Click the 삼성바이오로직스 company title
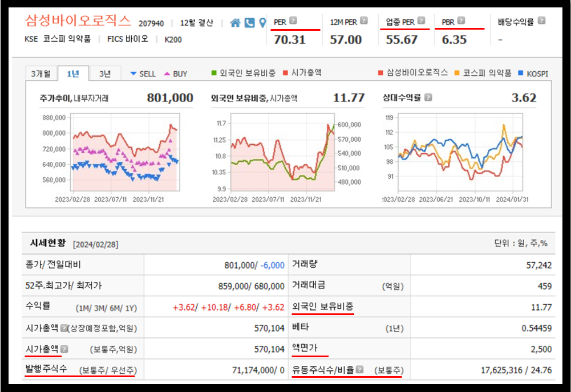The image size is (571, 392). (78, 20)
